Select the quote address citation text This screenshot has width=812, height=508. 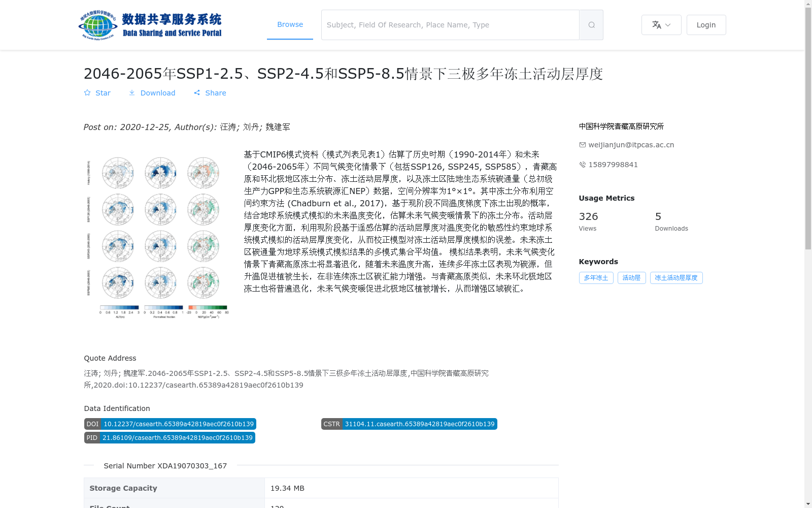286,379
